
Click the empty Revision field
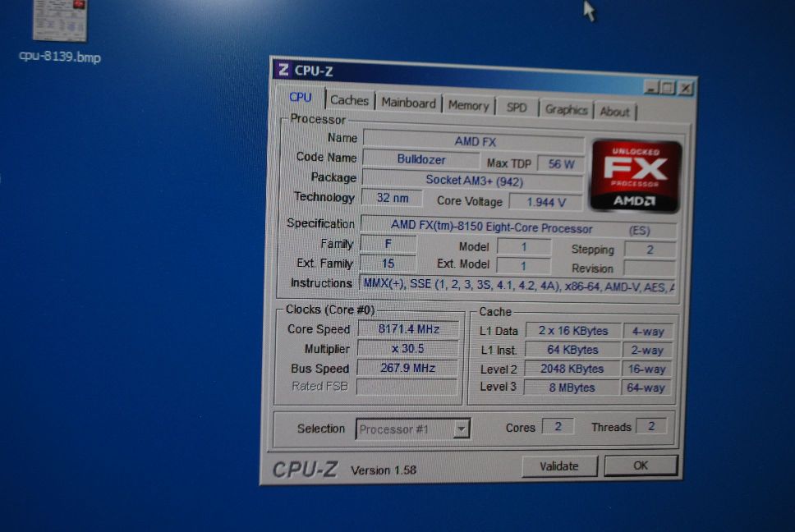tap(650, 268)
